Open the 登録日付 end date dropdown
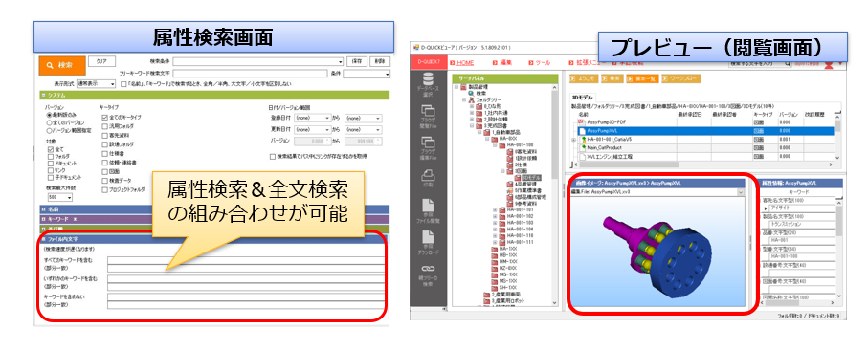Viewport: 868px width, 351px height. (363, 118)
